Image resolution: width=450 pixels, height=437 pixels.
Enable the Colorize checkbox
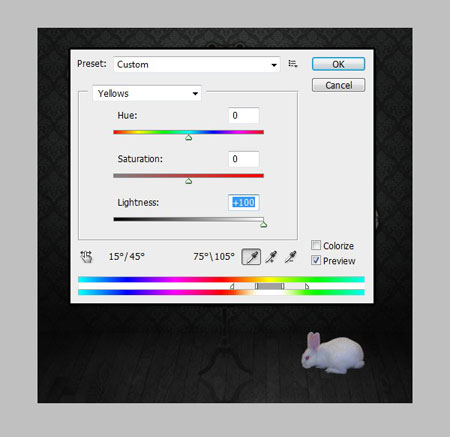click(316, 245)
